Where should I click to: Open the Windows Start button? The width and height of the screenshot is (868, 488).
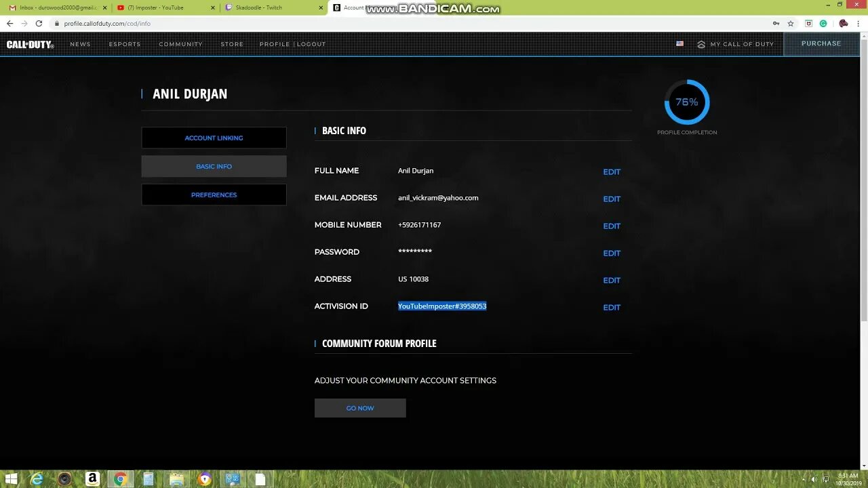(x=11, y=479)
